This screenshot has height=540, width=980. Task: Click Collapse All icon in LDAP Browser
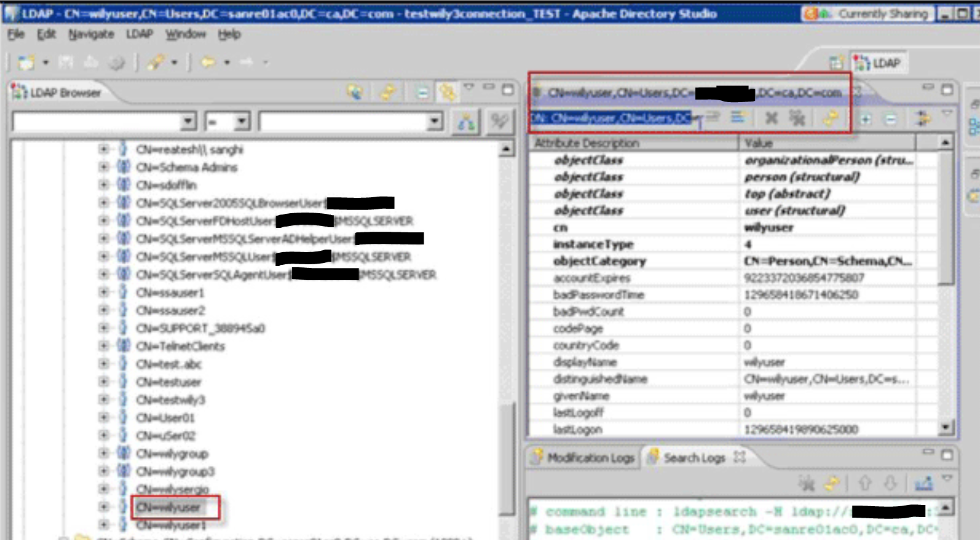point(422,93)
